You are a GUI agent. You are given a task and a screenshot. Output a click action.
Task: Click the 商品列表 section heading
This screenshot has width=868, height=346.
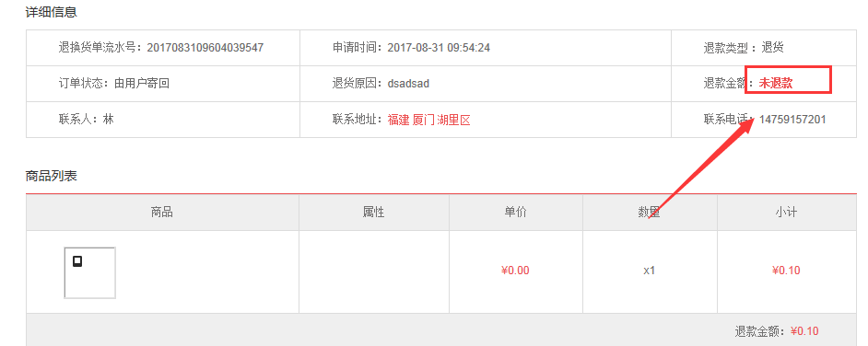(51, 177)
